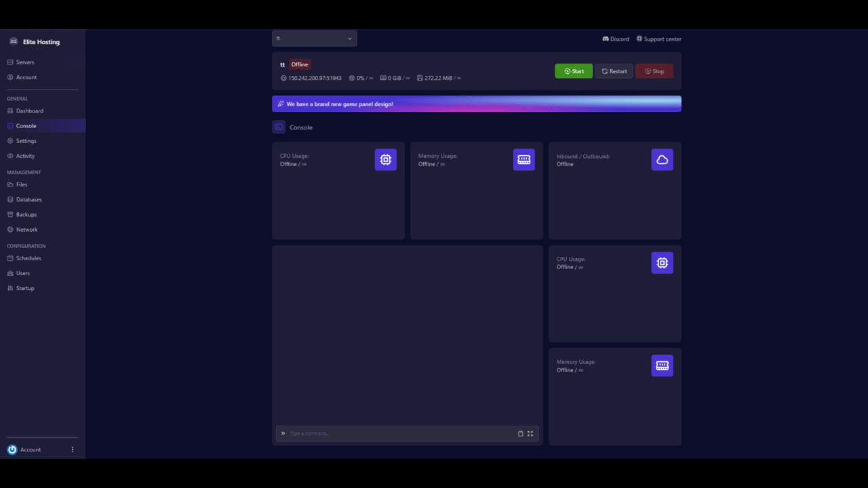Click the Elite Hosting logo icon
The image size is (868, 488).
point(14,41)
